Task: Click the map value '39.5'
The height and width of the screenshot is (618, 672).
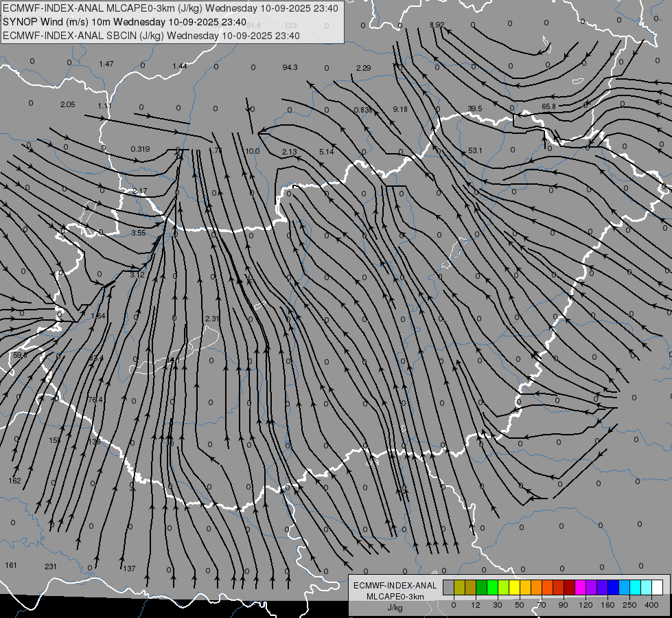Action: pos(475,108)
